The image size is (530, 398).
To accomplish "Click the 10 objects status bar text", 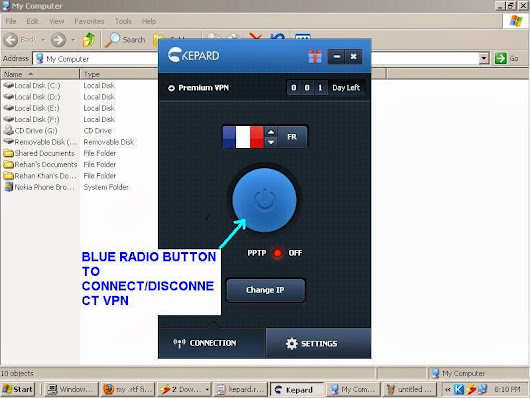I will click(x=17, y=373).
